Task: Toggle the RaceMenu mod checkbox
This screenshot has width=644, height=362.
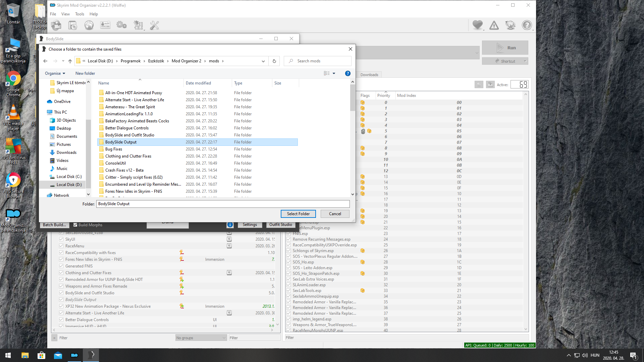Action: (61, 246)
